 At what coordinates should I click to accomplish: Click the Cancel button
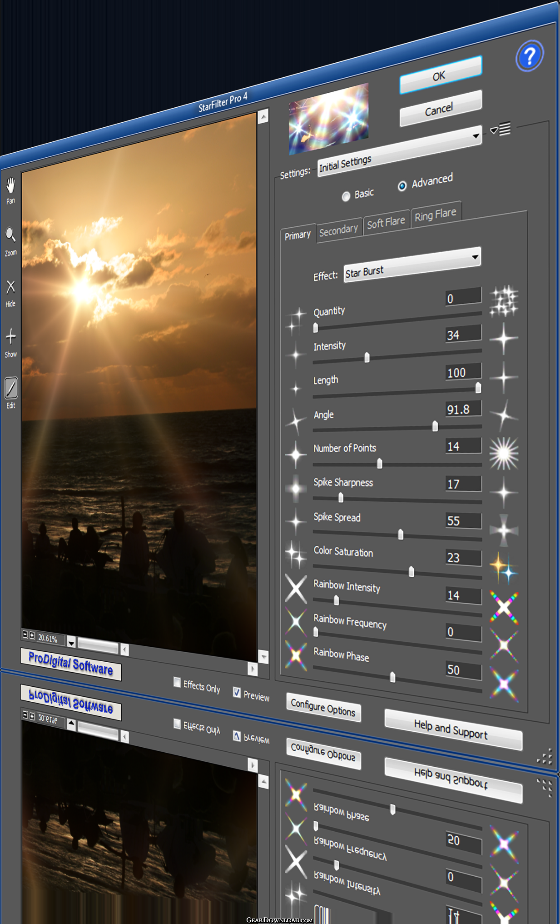pyautogui.click(x=440, y=109)
